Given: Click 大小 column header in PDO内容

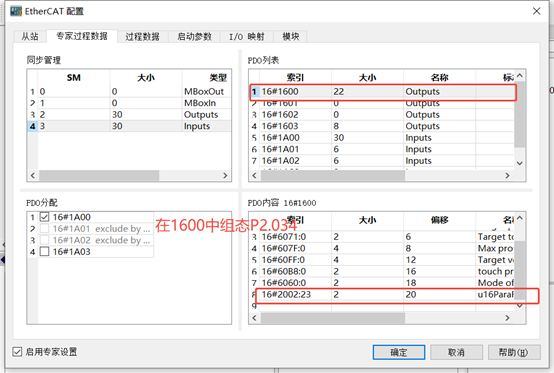Looking at the screenshot, I should (x=367, y=220).
